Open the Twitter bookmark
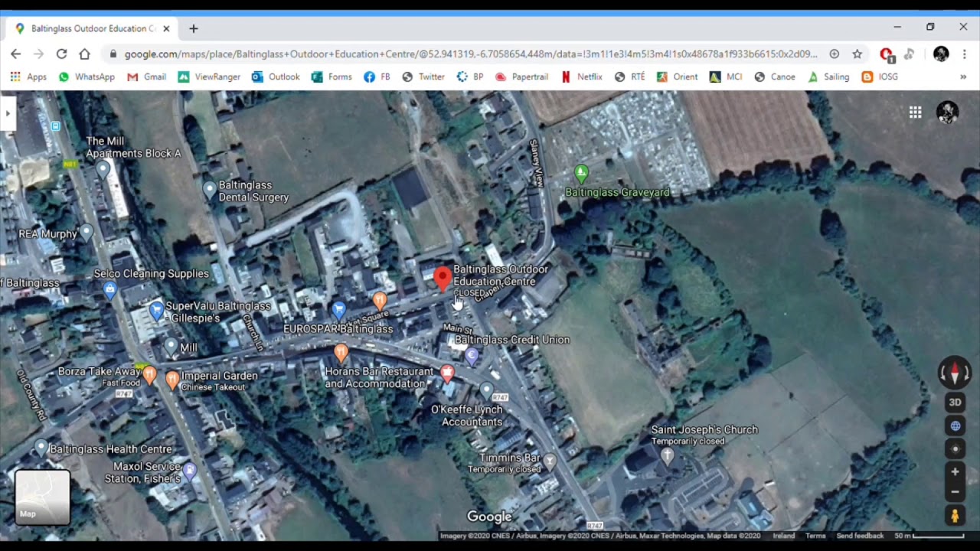Image resolution: width=980 pixels, height=551 pixels. pyautogui.click(x=423, y=77)
